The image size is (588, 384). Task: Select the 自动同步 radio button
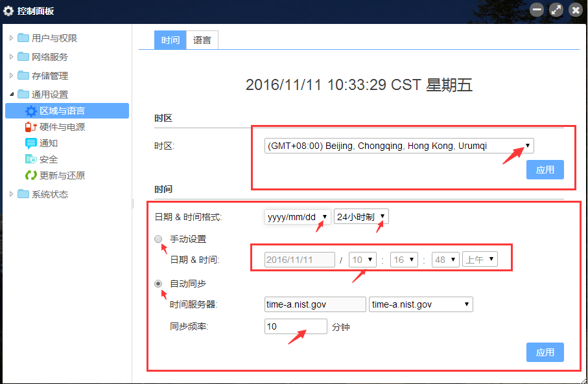click(x=158, y=284)
